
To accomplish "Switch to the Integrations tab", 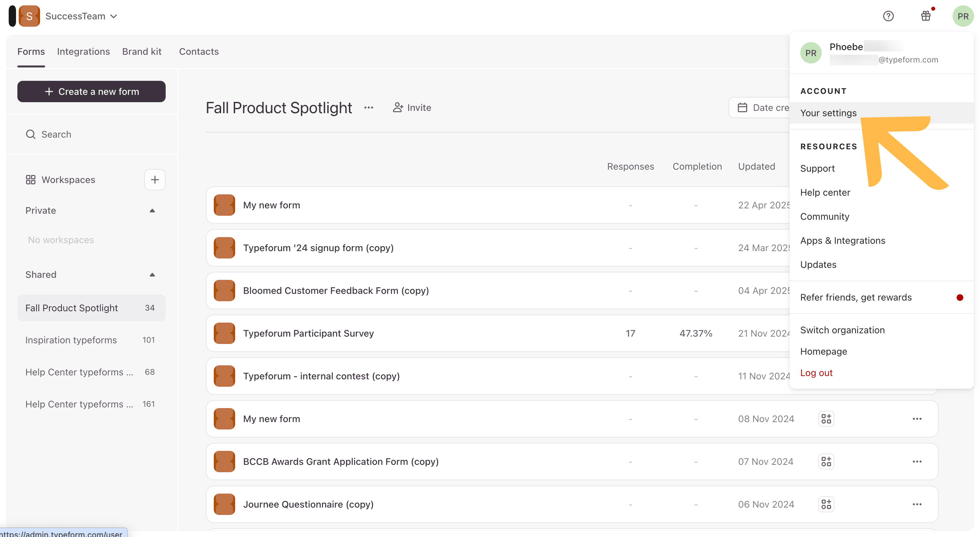I will (83, 51).
